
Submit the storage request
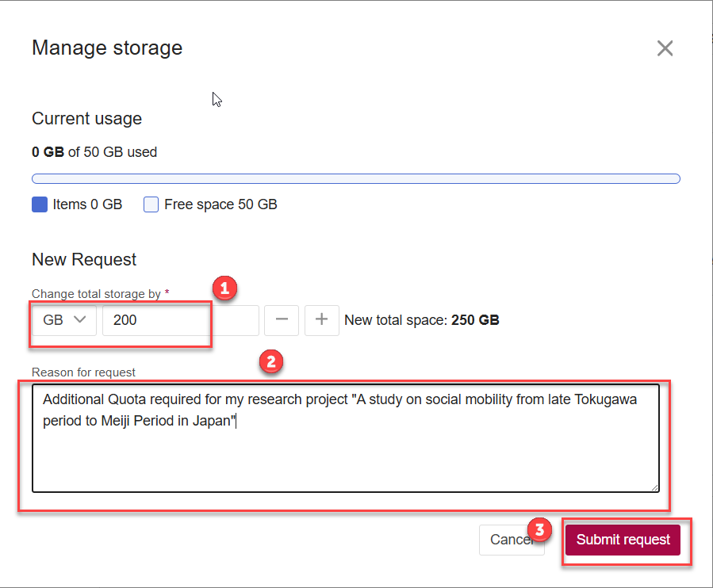point(623,540)
